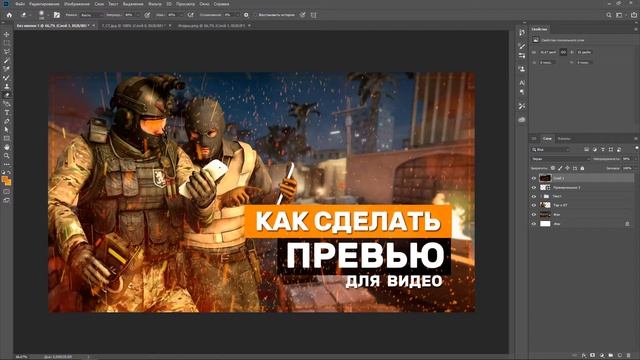Switch to the Каналы tab
This screenshot has width=640, height=360.
(x=564, y=139)
